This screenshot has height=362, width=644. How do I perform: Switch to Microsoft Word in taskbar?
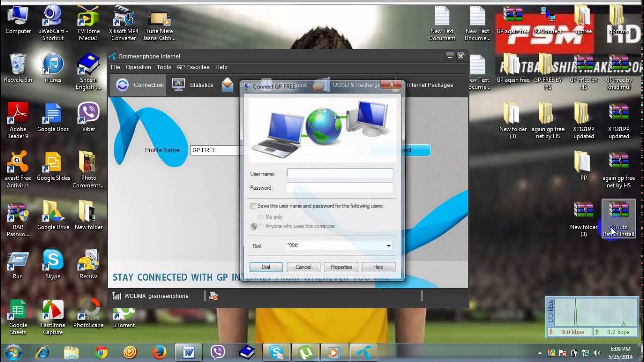188,352
